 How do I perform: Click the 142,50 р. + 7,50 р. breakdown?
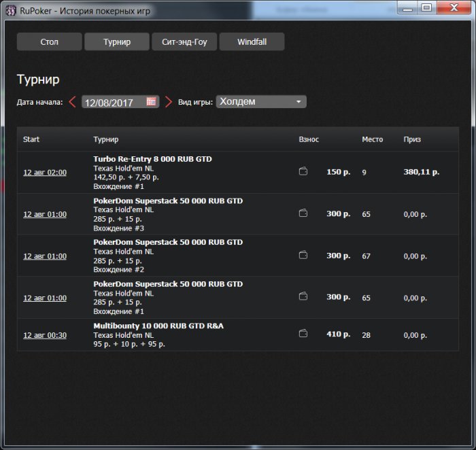click(x=126, y=177)
